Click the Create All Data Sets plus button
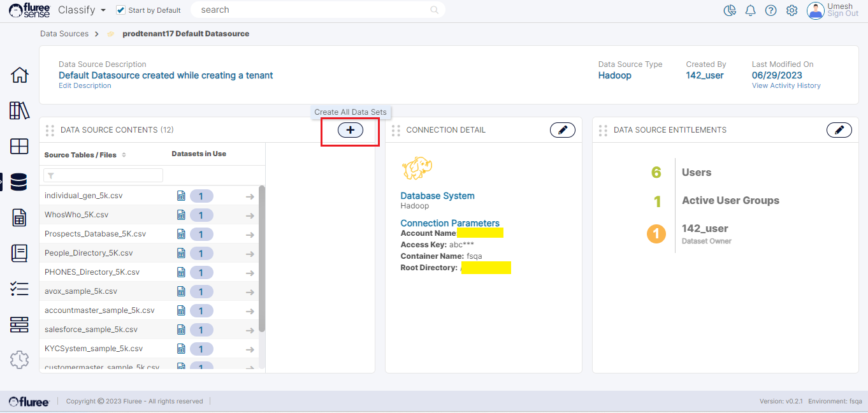This screenshot has height=413, width=868. click(350, 130)
